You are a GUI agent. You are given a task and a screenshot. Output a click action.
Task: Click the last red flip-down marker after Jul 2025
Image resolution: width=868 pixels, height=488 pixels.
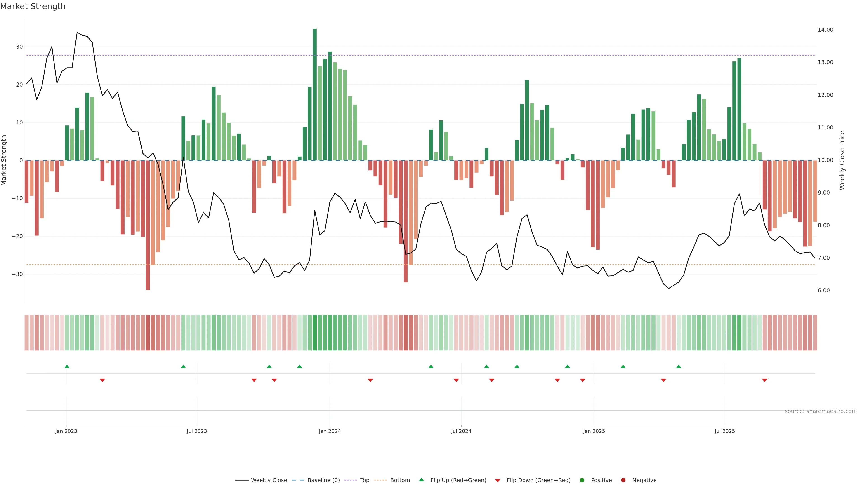764,380
